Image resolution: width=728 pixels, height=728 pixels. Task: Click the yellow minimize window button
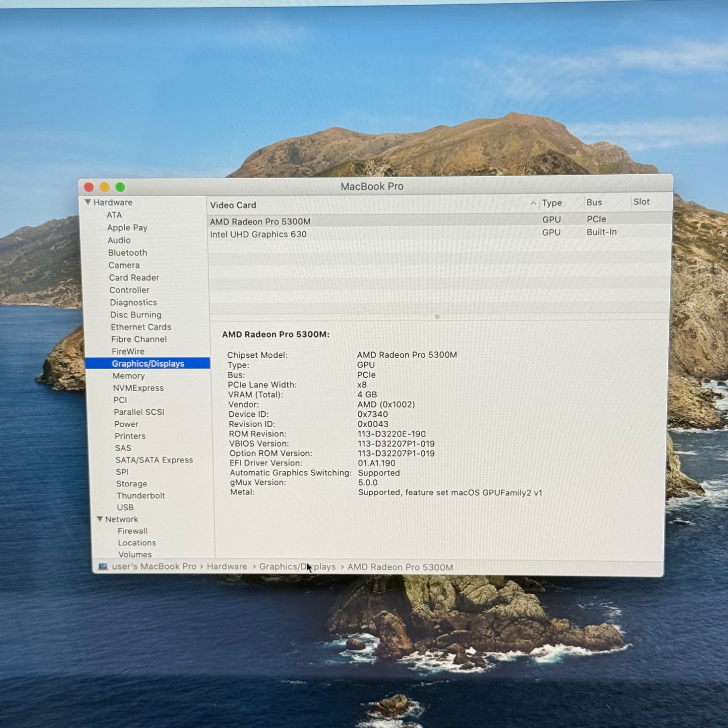point(105,187)
